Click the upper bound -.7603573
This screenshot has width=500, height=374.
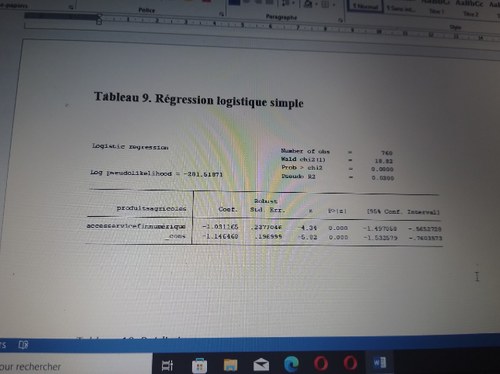(x=425, y=238)
